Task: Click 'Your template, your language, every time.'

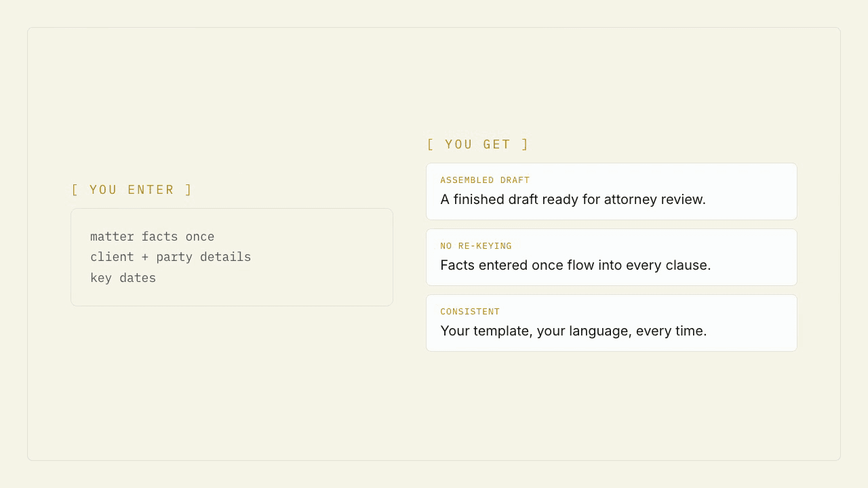Action: 574,331
